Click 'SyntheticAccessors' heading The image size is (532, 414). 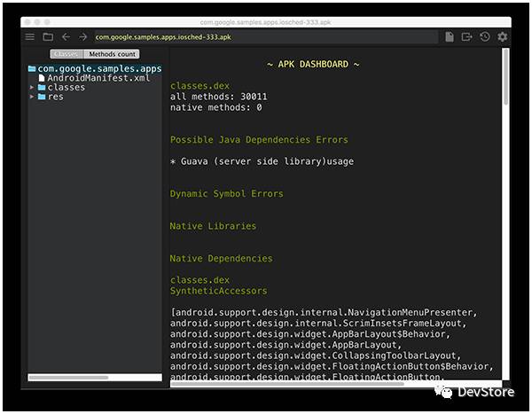(x=218, y=291)
